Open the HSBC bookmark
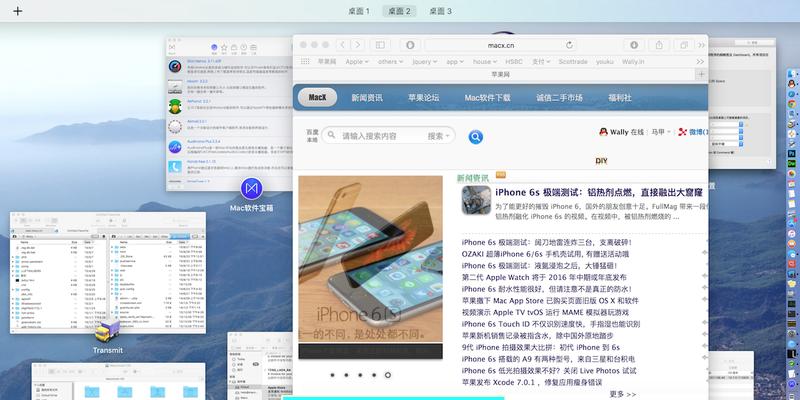This screenshot has height=400, width=800. pos(514,61)
